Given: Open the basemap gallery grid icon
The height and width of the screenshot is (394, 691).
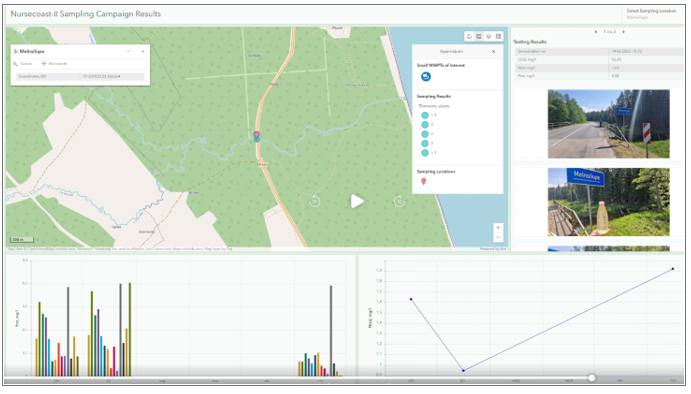Looking at the screenshot, I should [498, 36].
